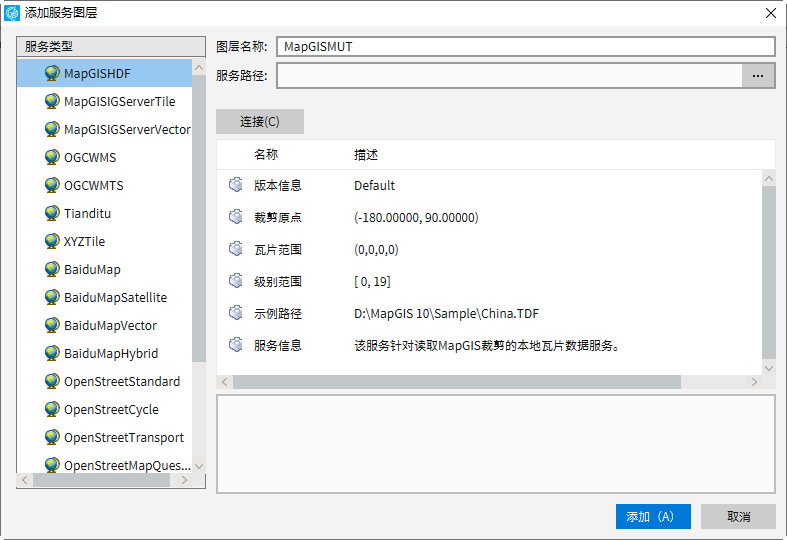Click the 添加 (A) add button

pyautogui.click(x=653, y=516)
